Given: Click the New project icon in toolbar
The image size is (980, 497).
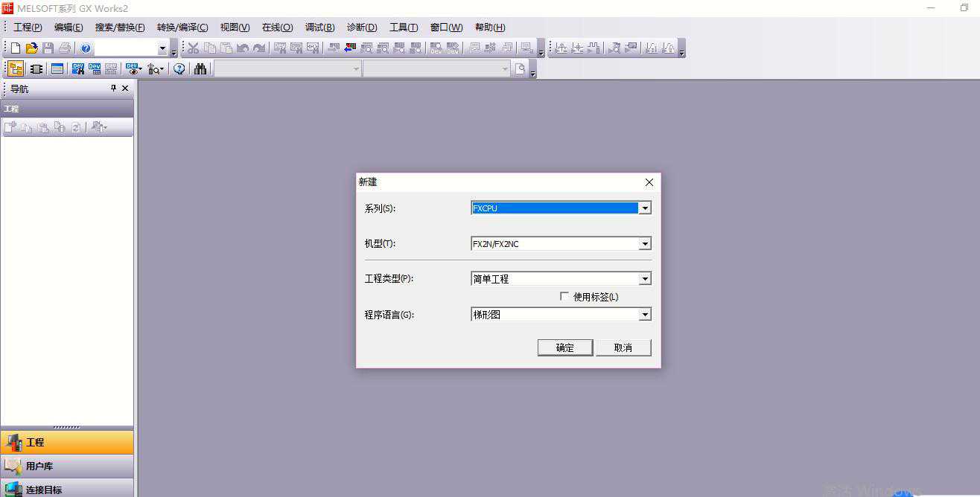Looking at the screenshot, I should click(15, 48).
